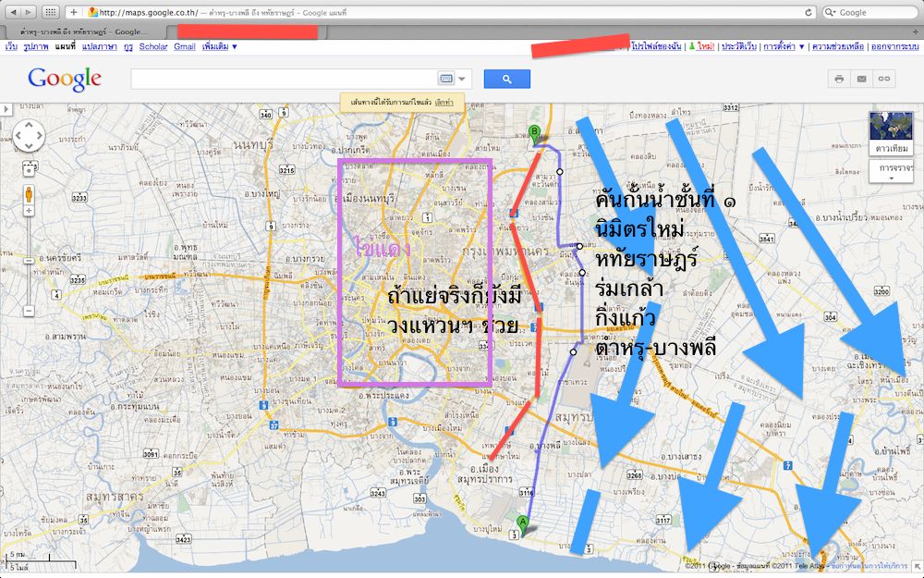Screen dimensions: 924x578
Task: Open the กูรู link
Action: point(128,46)
